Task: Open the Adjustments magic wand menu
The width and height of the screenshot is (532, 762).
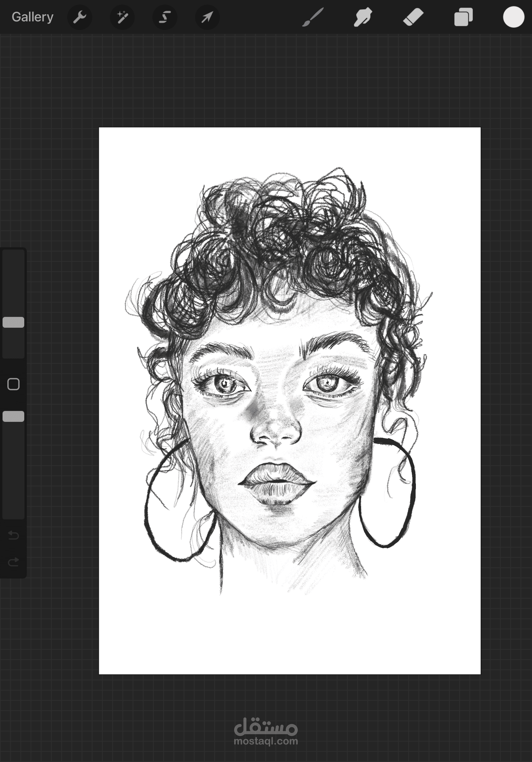Action: click(122, 17)
